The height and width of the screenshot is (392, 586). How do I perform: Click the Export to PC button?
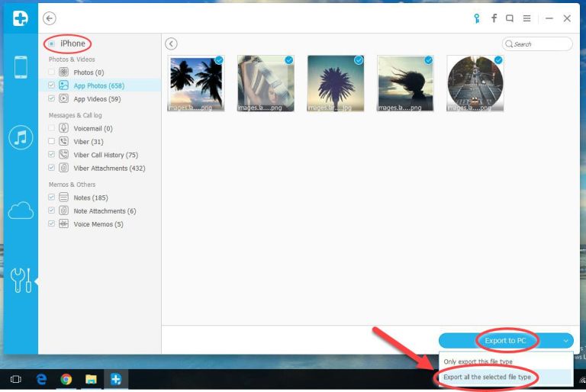pos(505,341)
